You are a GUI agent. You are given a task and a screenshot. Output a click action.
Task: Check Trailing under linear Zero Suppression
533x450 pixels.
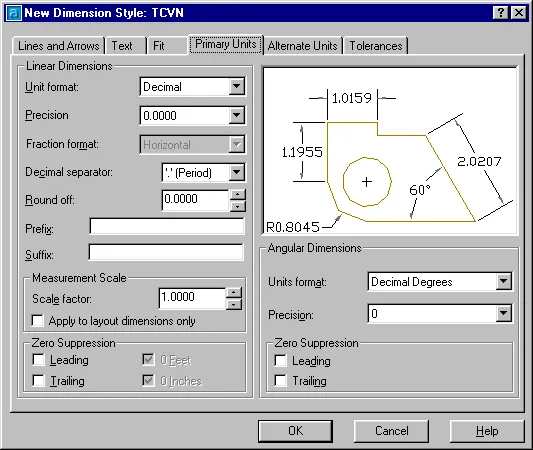pos(38,380)
